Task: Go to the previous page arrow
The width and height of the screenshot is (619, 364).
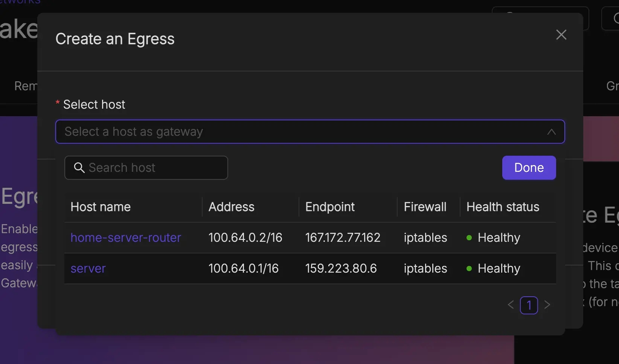Action: pyautogui.click(x=511, y=305)
